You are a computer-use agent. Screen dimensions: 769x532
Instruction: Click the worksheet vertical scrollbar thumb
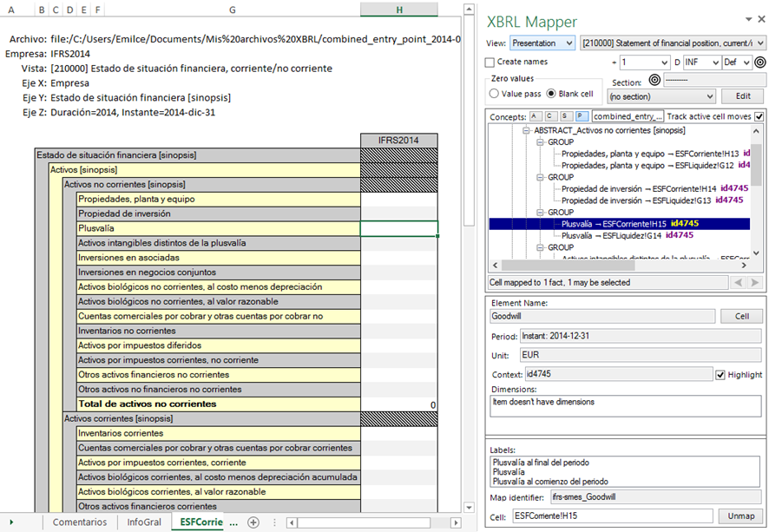[469, 121]
